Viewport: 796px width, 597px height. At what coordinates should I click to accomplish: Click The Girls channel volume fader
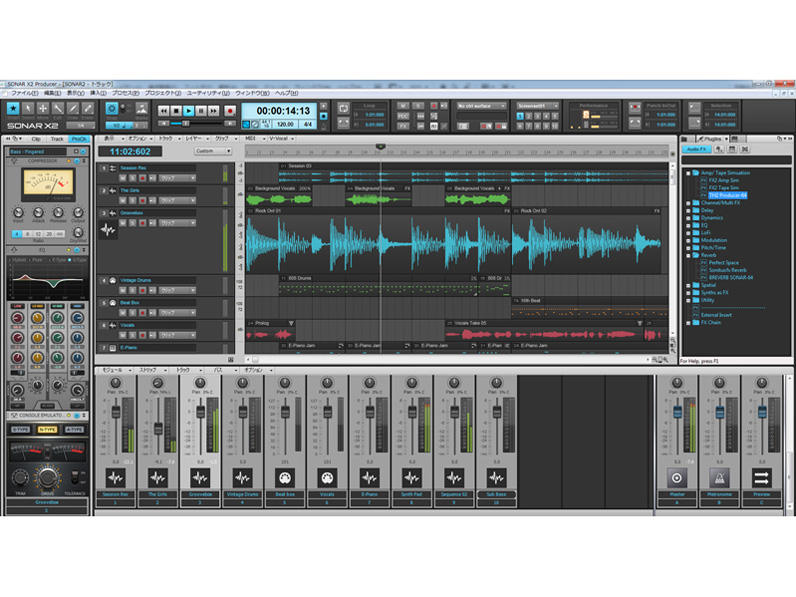[158, 428]
